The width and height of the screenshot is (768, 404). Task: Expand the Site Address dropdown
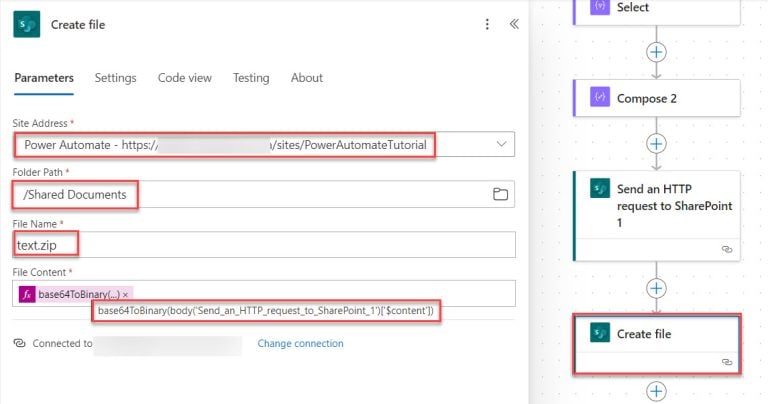[501, 144]
